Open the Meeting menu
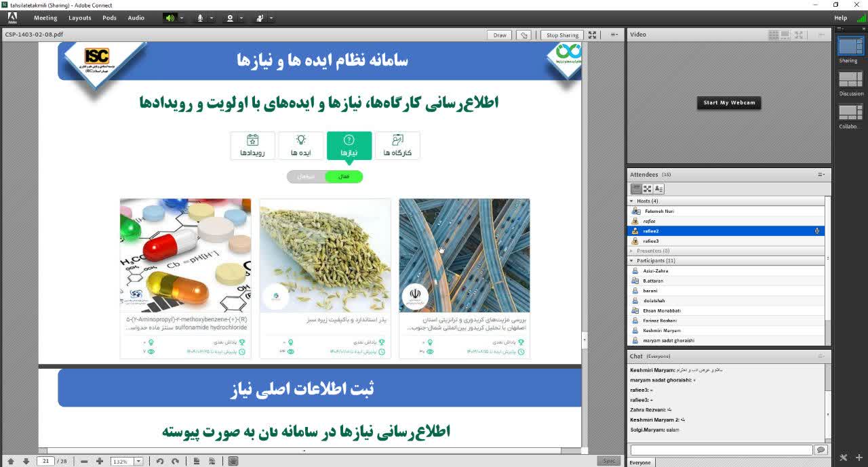This screenshot has height=467, width=868. click(45, 18)
